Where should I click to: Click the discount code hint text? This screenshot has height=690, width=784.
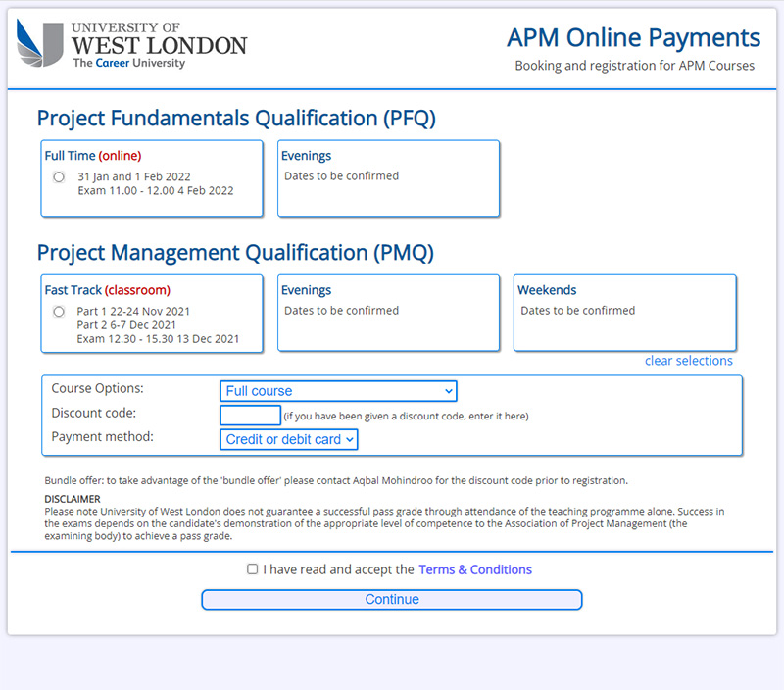(x=406, y=416)
